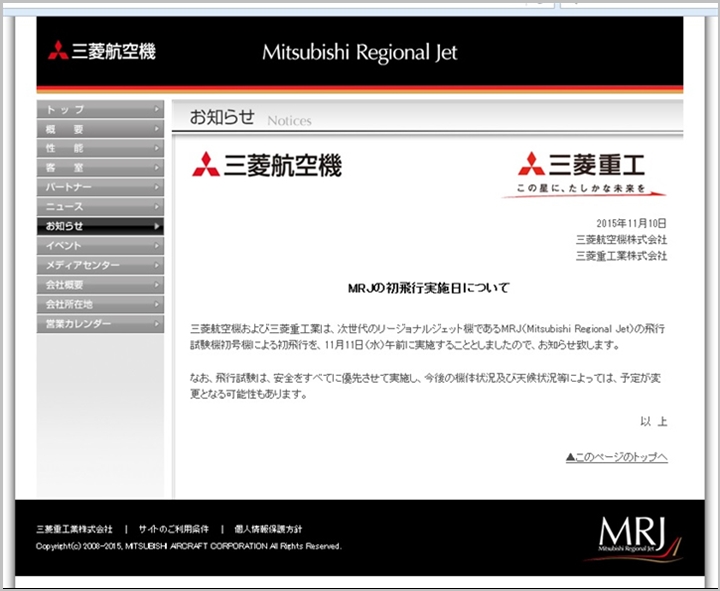Viewport: 720px width, 591px height.
Task: Click the 三菱重工業株式会社 text under date
Action: click(621, 255)
